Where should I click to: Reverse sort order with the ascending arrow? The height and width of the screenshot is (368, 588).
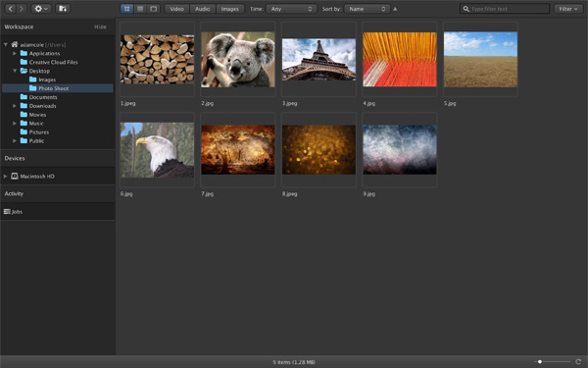[395, 9]
